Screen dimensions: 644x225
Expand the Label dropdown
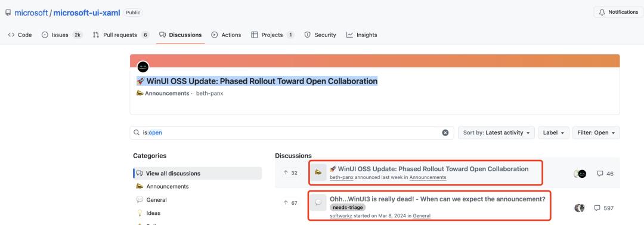pos(553,133)
